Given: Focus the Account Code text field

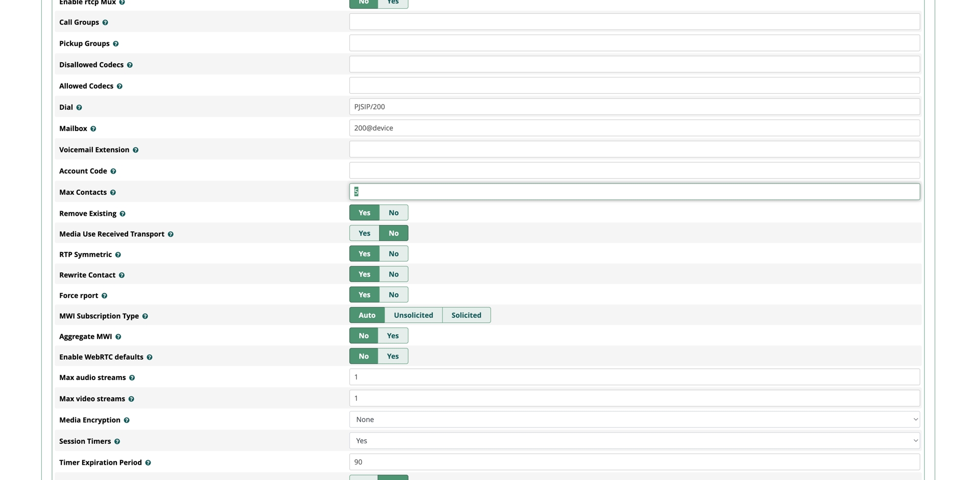Looking at the screenshot, I should point(634,170).
